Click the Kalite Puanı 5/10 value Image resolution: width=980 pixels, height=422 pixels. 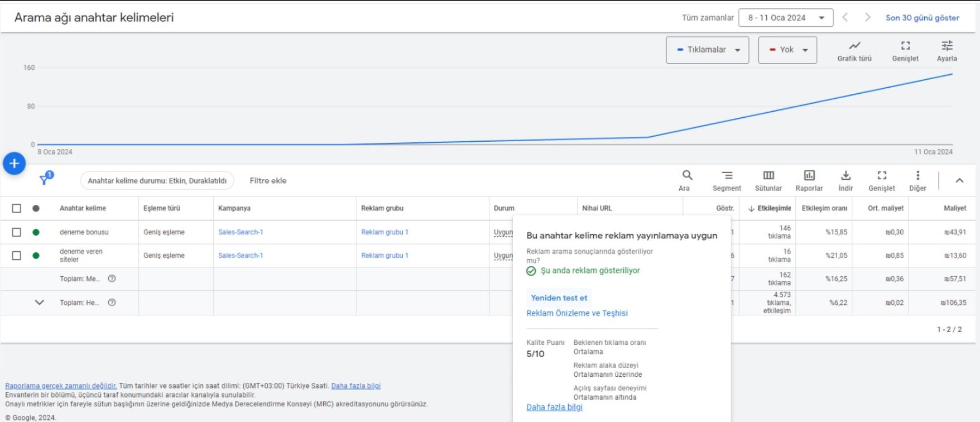(535, 354)
